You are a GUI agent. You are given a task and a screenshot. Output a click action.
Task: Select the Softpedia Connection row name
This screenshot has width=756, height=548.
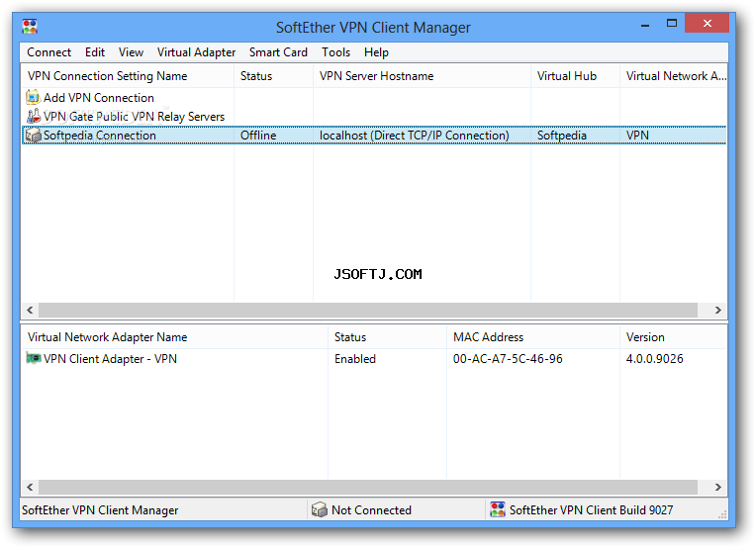[x=99, y=136]
